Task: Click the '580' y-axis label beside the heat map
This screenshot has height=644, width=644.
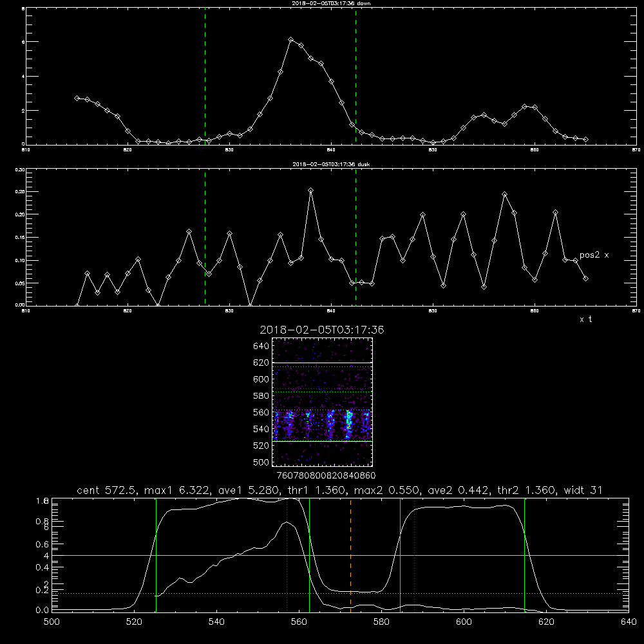Action: coord(261,396)
